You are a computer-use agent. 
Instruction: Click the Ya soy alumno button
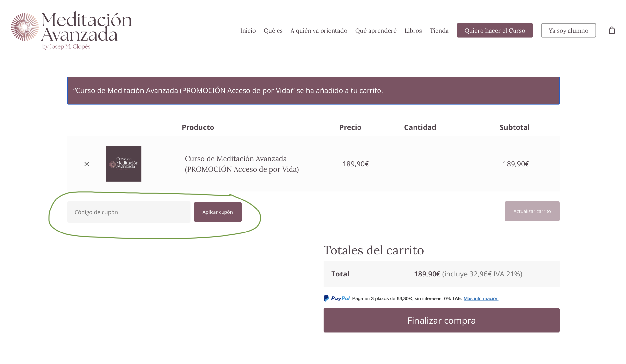(568, 31)
